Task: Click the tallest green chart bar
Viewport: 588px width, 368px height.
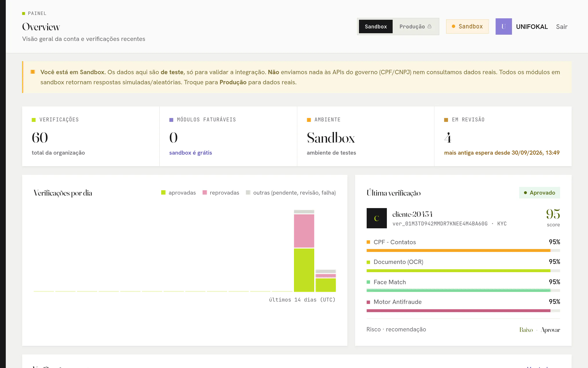Action: tap(304, 270)
